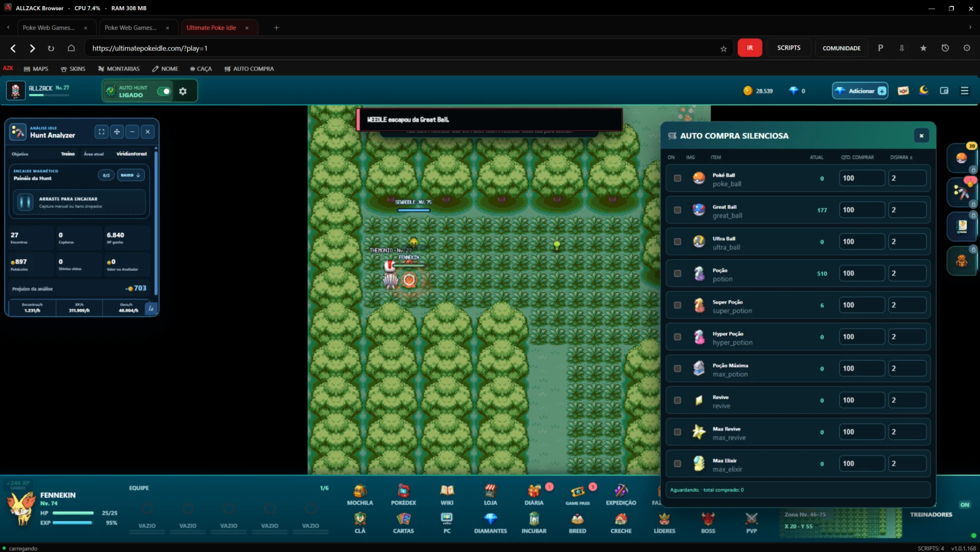Enable the Great Ball auto-buy checkbox
This screenshot has height=552, width=980.
(678, 210)
